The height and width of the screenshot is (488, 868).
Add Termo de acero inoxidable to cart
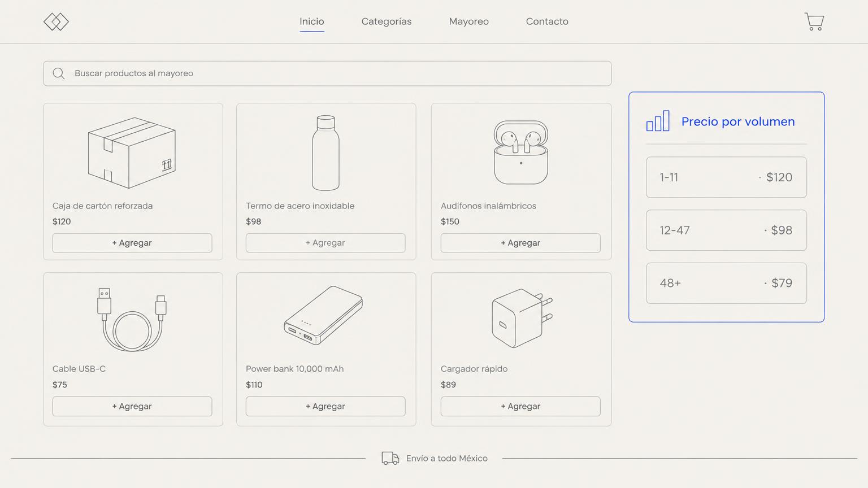[x=325, y=243]
